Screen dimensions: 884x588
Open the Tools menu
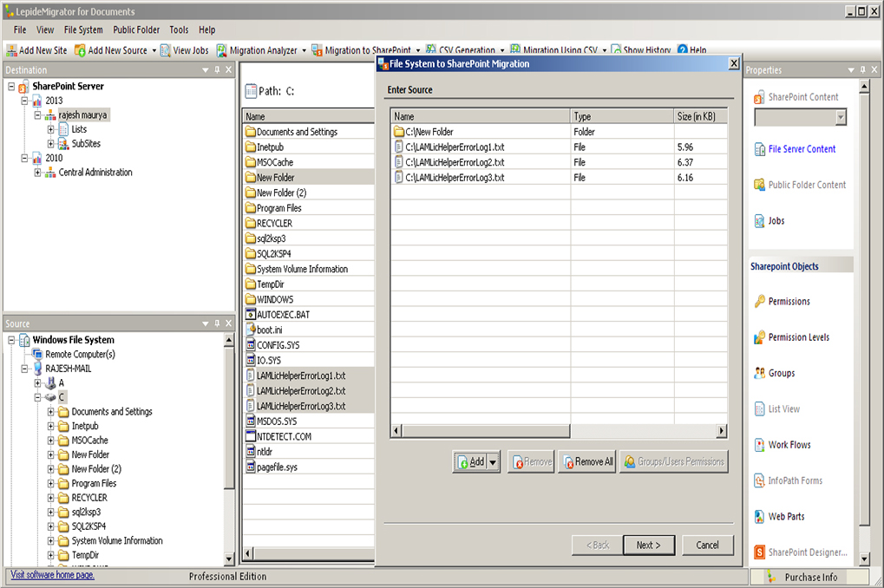[x=179, y=29]
